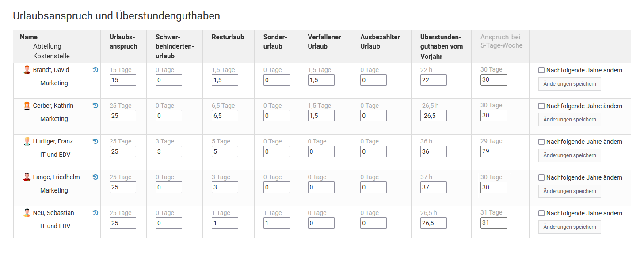644x253 pixels.
Task: Click the history icon beside Neu, Sebastian
Action: point(95,213)
